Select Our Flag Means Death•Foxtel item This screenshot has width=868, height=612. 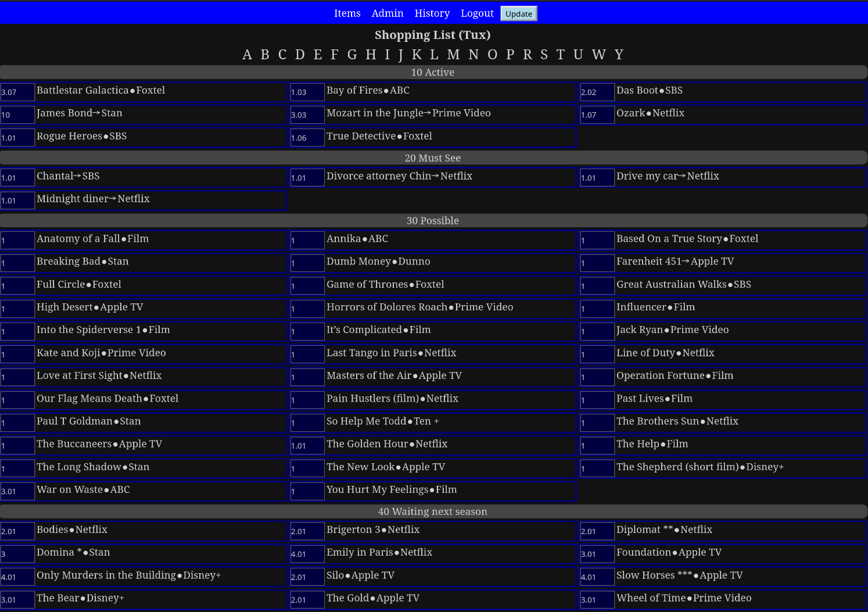[107, 399]
